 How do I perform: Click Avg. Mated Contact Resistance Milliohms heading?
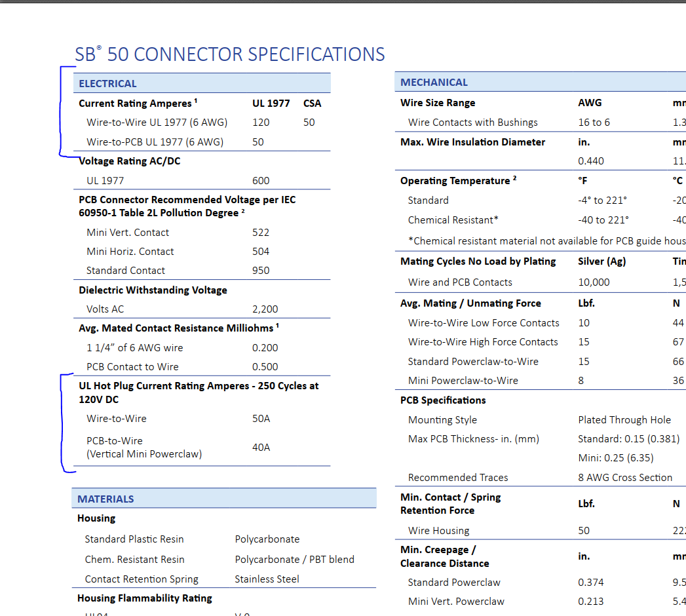[x=179, y=328]
